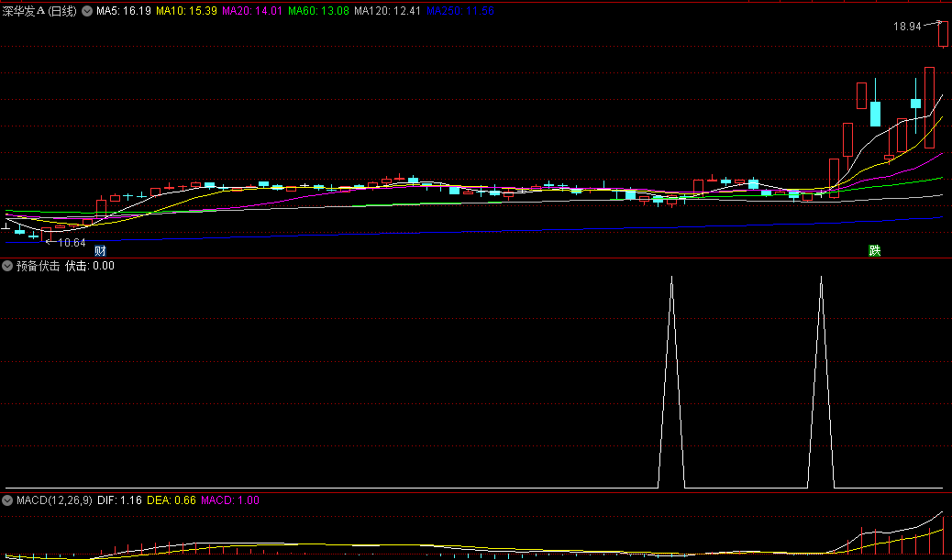Select the topmost red candlestick near 18.94

pyautogui.click(x=942, y=34)
